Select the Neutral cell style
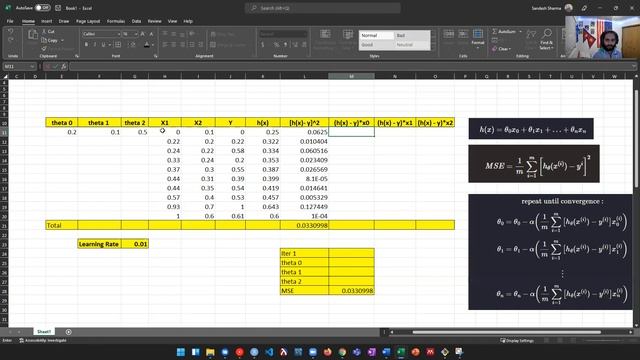Viewport: 640px width, 360px height. pyautogui.click(x=412, y=45)
